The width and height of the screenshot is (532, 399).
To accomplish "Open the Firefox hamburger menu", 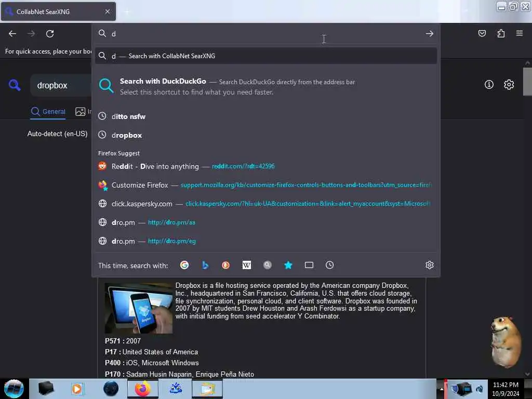I will pyautogui.click(x=519, y=33).
